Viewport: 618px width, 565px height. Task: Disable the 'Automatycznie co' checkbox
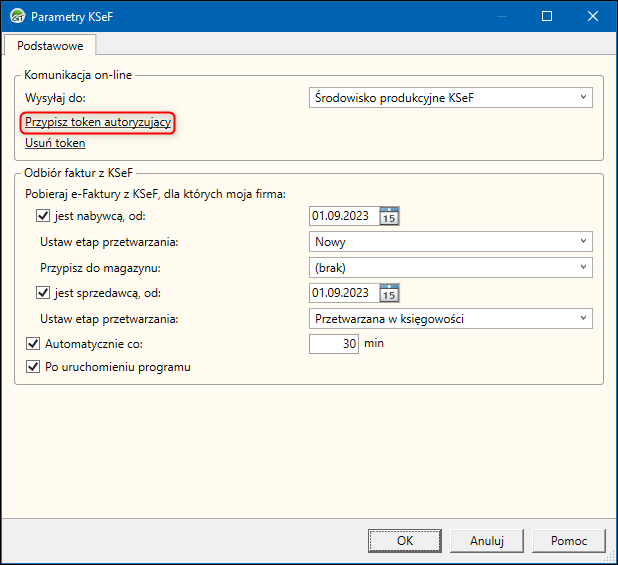[x=33, y=344]
